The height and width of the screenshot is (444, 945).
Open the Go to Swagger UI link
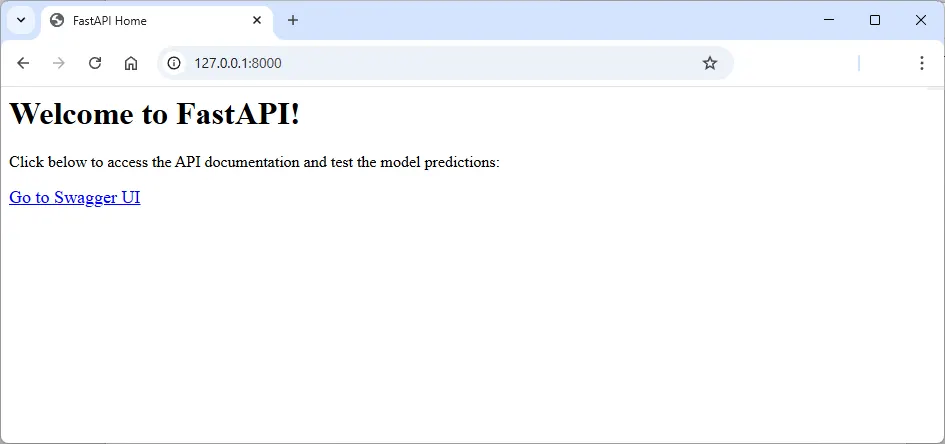[75, 198]
